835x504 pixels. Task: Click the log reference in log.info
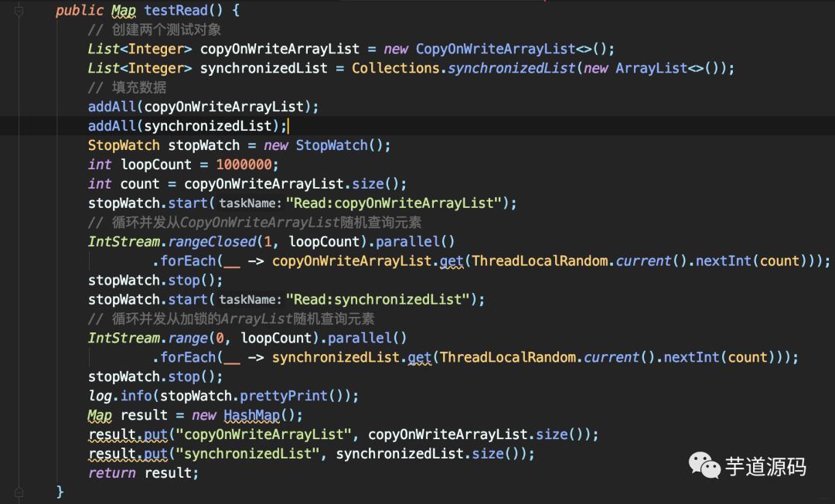click(x=100, y=396)
